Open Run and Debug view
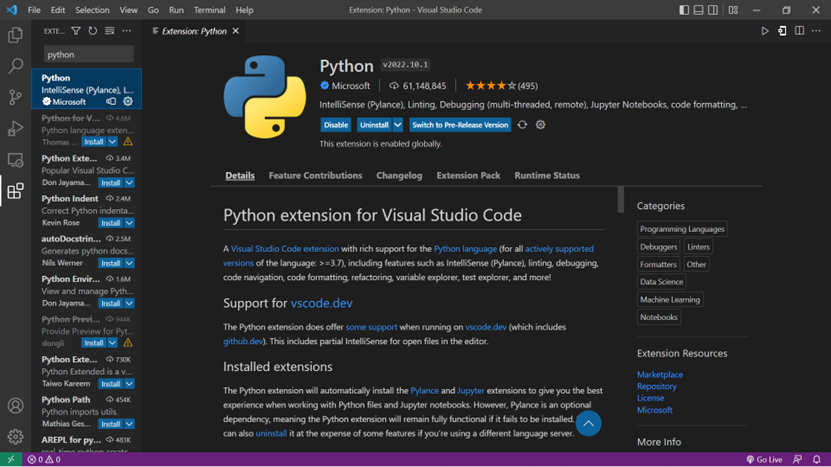This screenshot has width=831, height=467. pos(15,128)
